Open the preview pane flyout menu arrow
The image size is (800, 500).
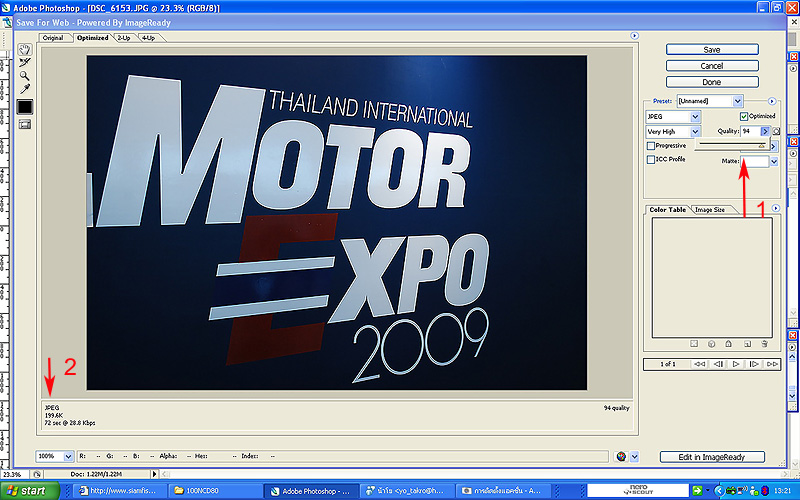click(634, 36)
